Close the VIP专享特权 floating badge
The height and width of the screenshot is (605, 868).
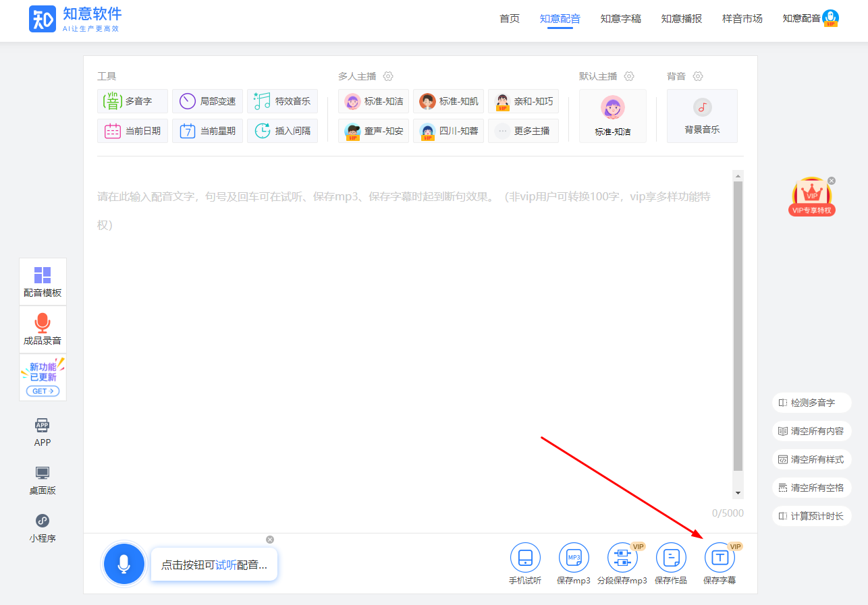click(832, 181)
